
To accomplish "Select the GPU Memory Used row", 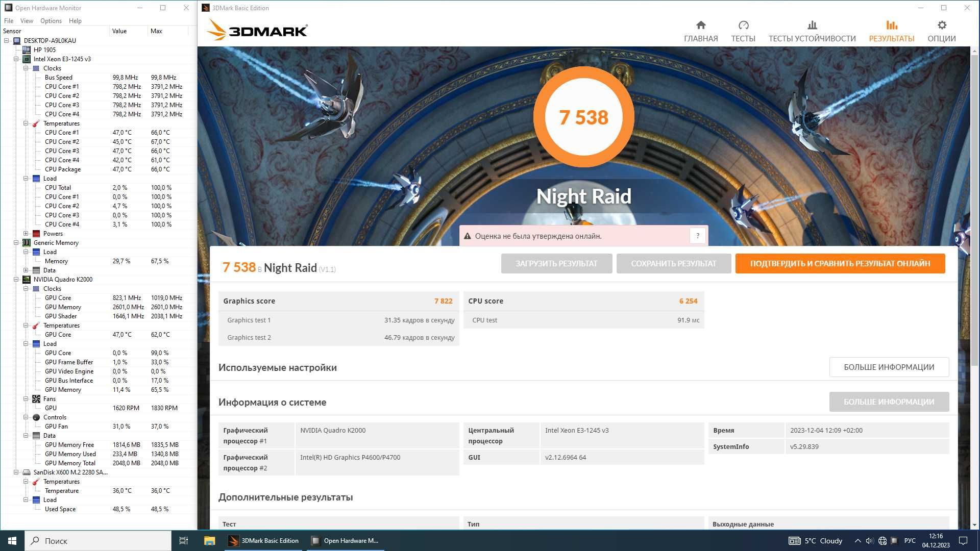I will click(99, 454).
